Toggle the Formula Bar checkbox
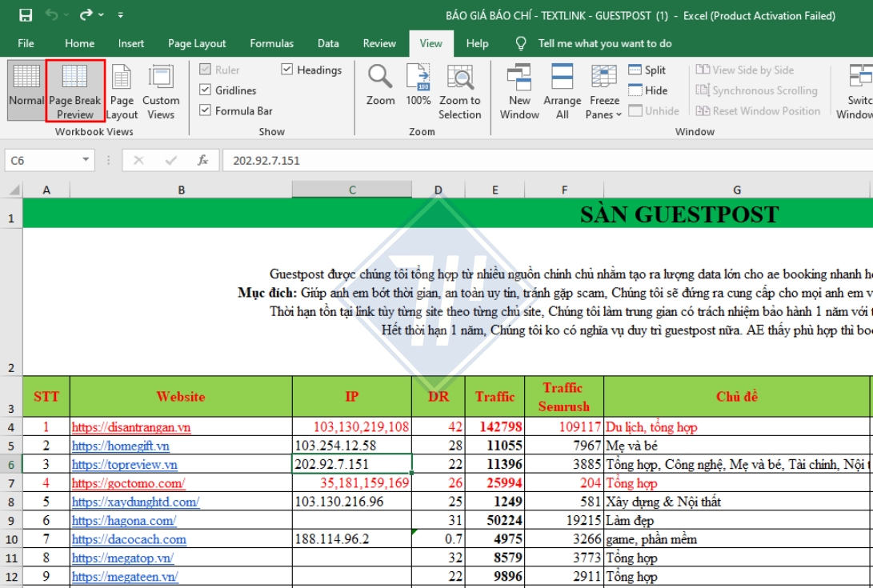Screen dimensions: 873x588 click(x=205, y=111)
